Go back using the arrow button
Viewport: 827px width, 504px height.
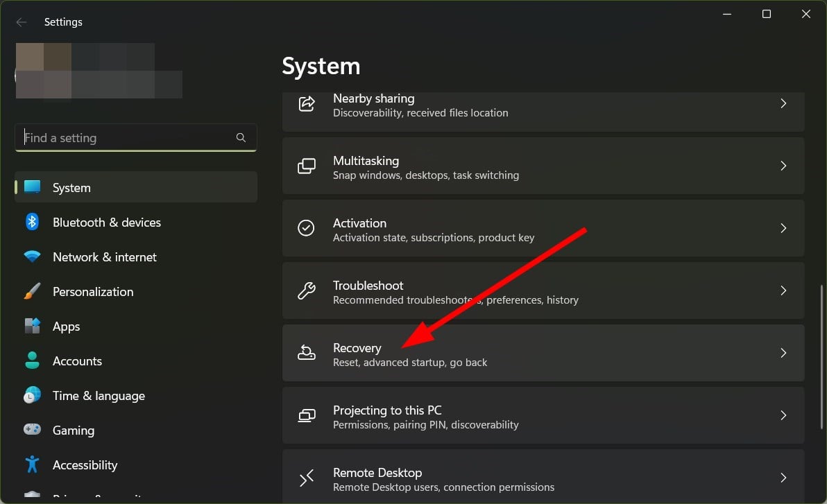(22, 22)
